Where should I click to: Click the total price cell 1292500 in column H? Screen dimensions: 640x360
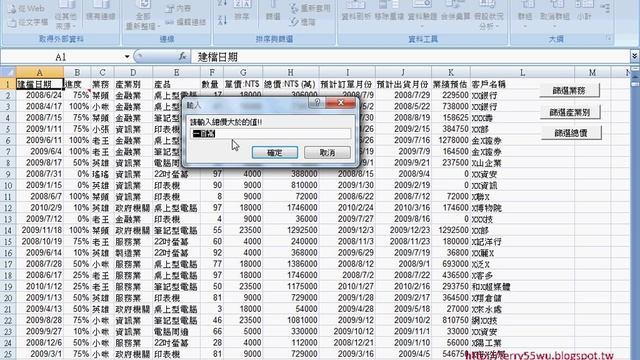point(290,230)
